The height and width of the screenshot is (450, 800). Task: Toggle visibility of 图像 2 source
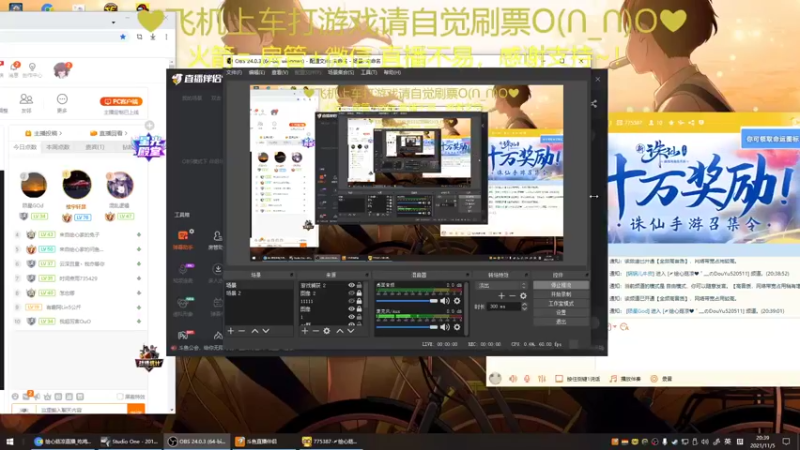(x=352, y=293)
